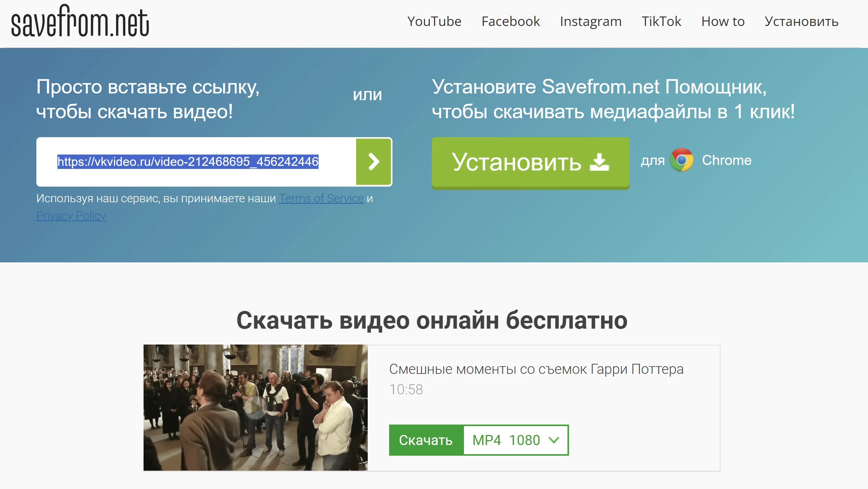
Task: Go to the Instagram menu link
Action: click(590, 22)
